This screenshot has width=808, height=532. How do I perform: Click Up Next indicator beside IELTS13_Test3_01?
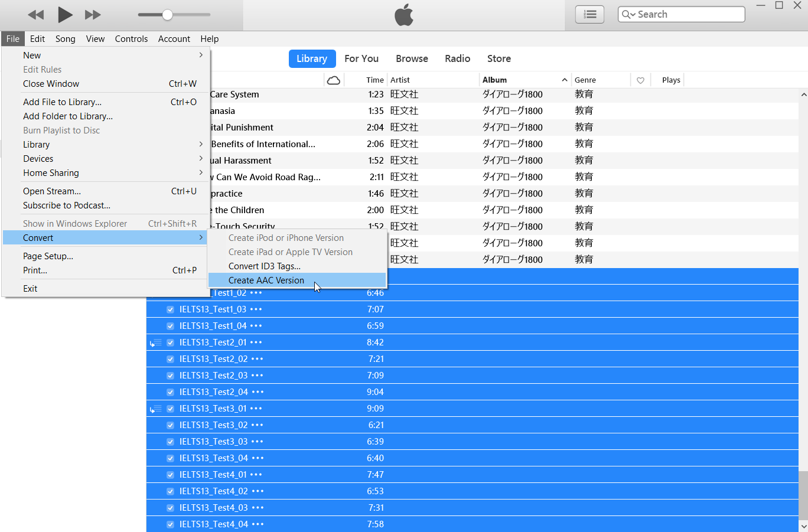click(156, 409)
